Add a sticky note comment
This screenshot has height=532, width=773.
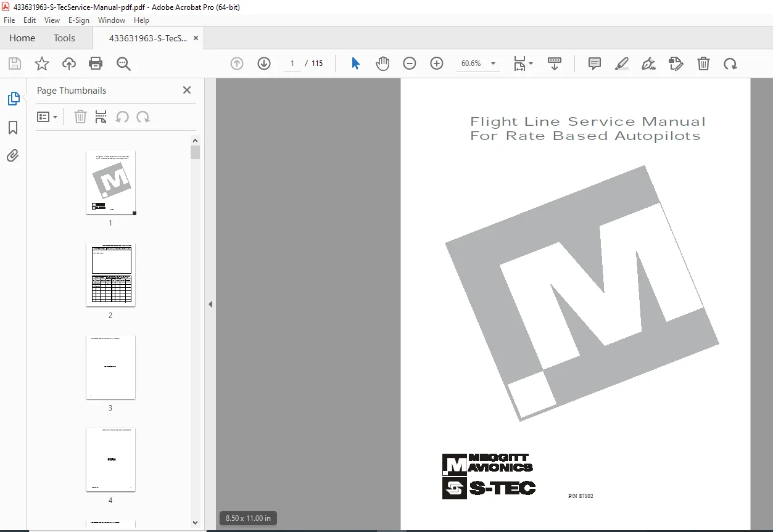(595, 63)
